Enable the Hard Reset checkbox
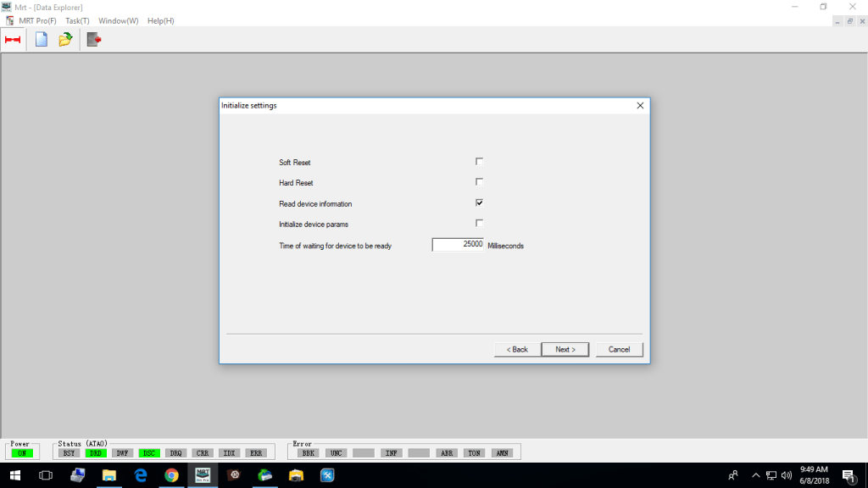 click(x=479, y=181)
